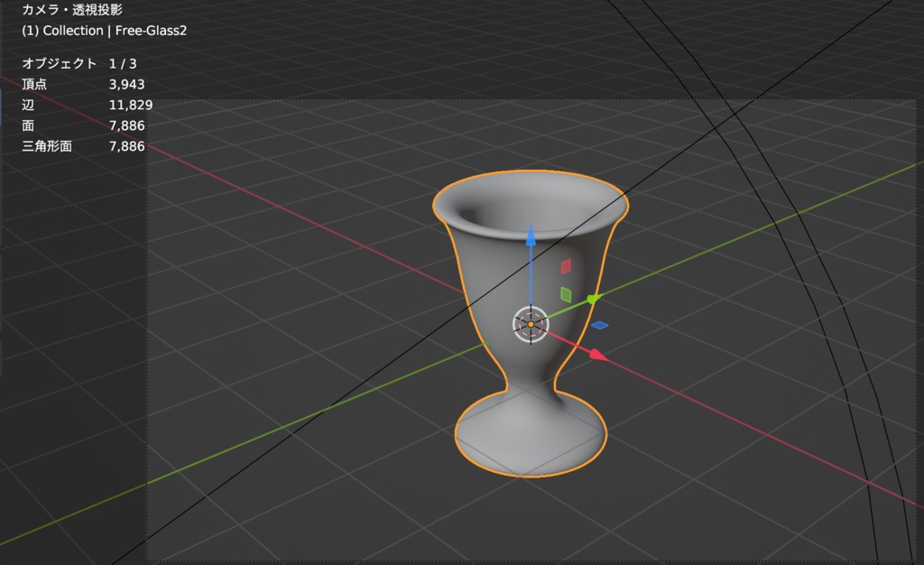Click the 'カメラ・透視投影' view label
The width and height of the screenshot is (924, 565).
(72, 9)
